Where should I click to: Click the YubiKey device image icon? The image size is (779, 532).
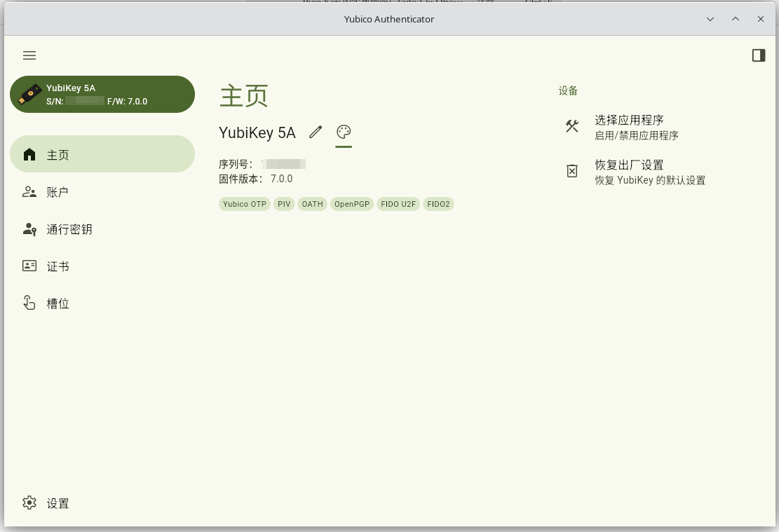(x=29, y=95)
